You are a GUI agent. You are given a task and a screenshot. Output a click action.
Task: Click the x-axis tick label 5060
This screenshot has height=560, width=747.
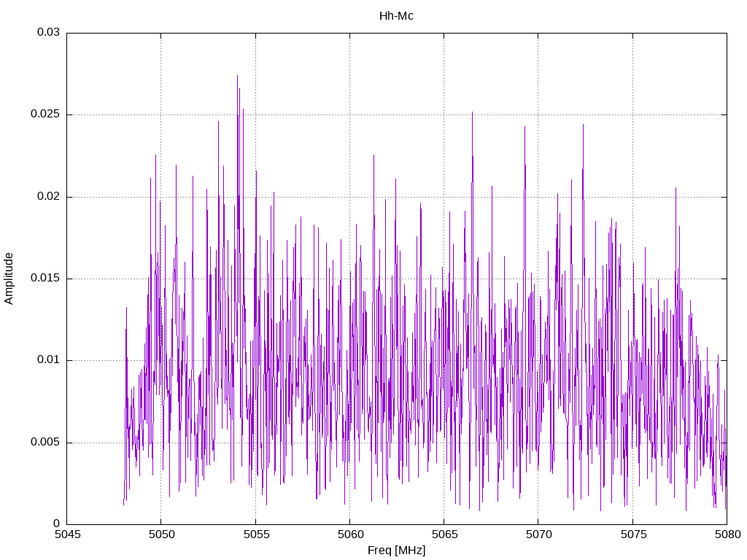350,534
